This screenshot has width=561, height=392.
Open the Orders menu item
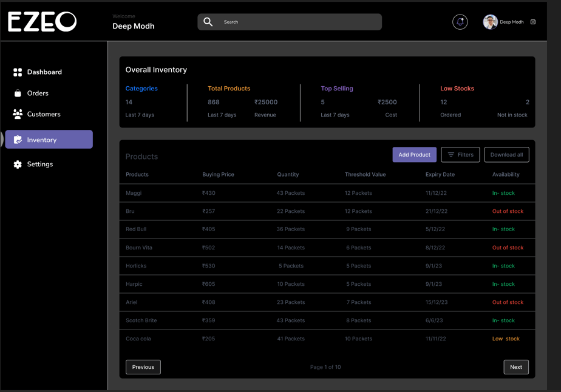click(x=38, y=93)
